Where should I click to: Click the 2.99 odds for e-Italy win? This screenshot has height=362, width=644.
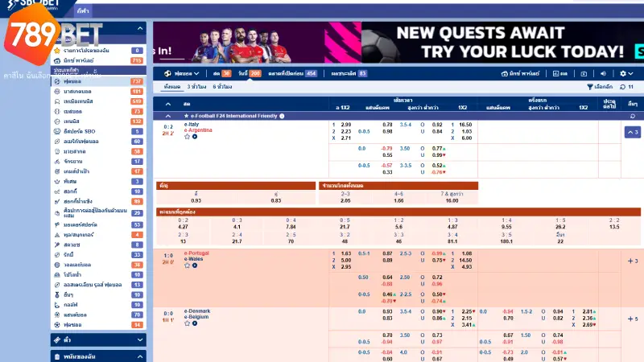tap(345, 125)
